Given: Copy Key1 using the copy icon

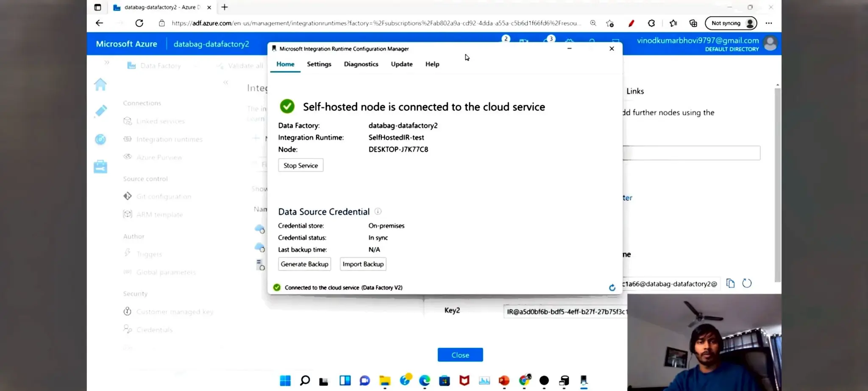Looking at the screenshot, I should click(x=730, y=283).
